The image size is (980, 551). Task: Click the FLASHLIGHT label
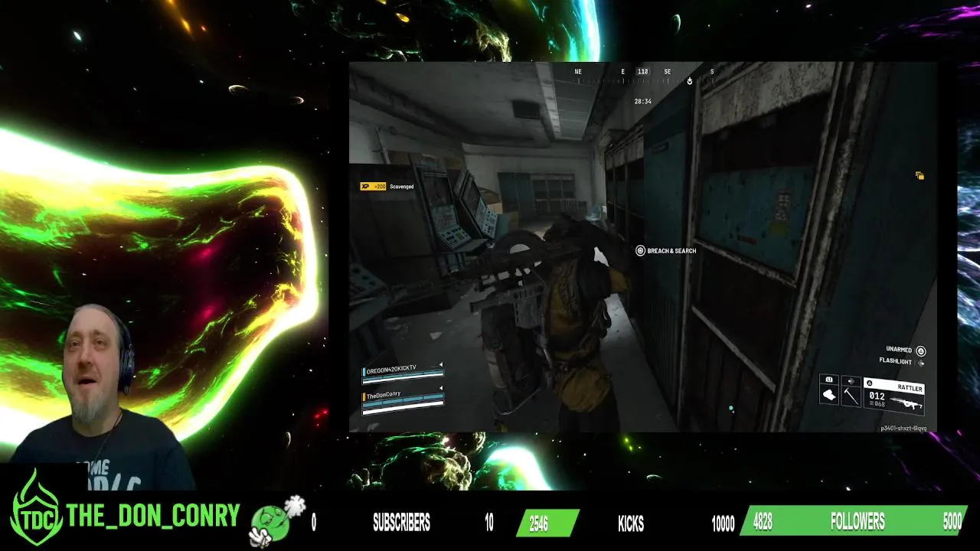(x=895, y=361)
